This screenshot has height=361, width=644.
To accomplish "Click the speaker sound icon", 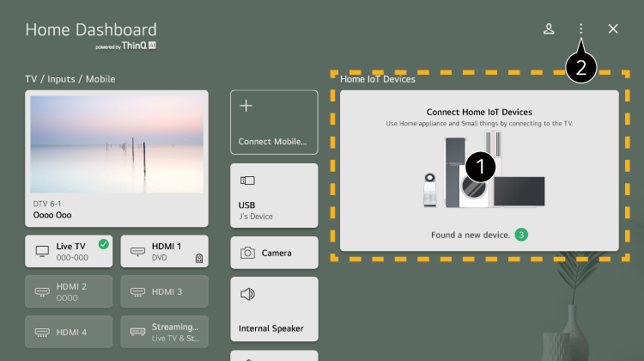I will pos(247,294).
